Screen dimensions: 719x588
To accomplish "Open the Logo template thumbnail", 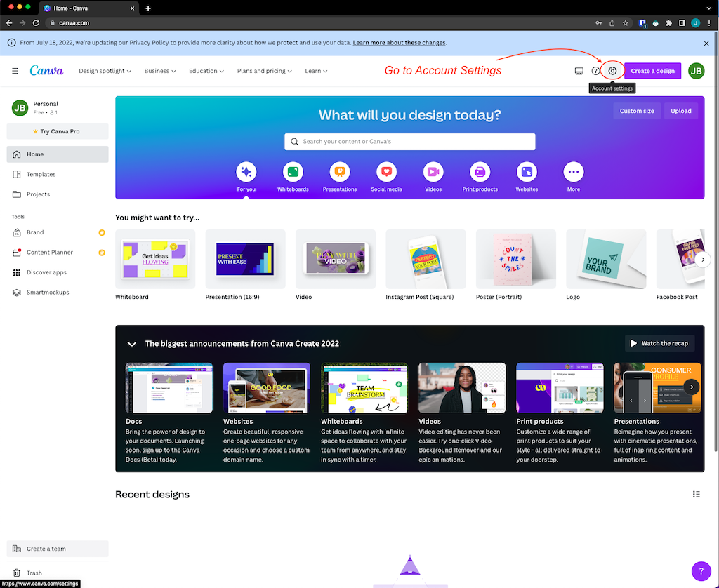I will pos(606,260).
